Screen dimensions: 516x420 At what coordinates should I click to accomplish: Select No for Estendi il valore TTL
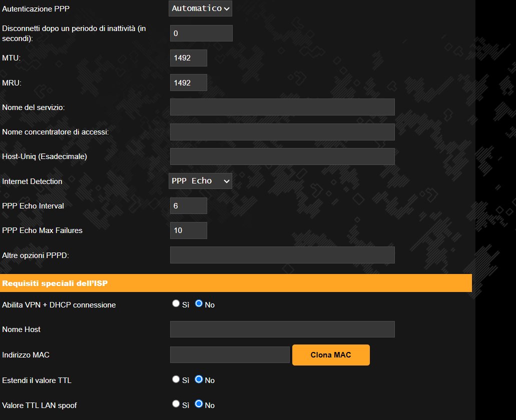point(199,379)
